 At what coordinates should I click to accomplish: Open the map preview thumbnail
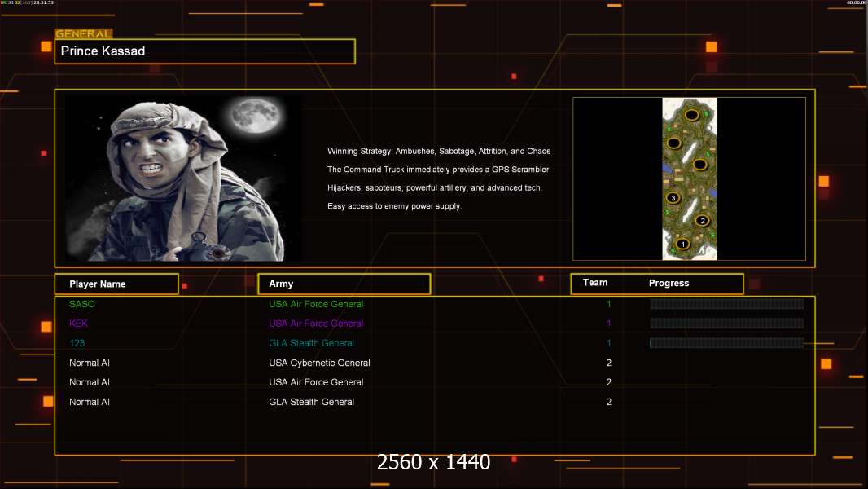pos(689,178)
